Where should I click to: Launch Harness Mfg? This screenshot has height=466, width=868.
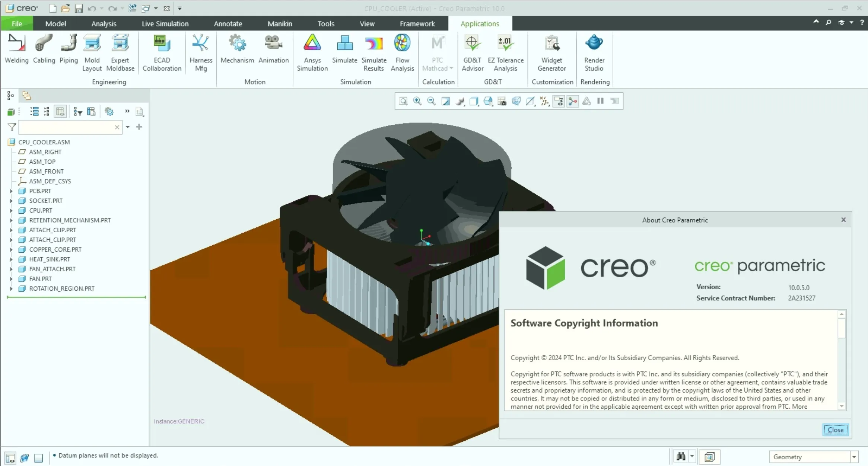[201, 53]
